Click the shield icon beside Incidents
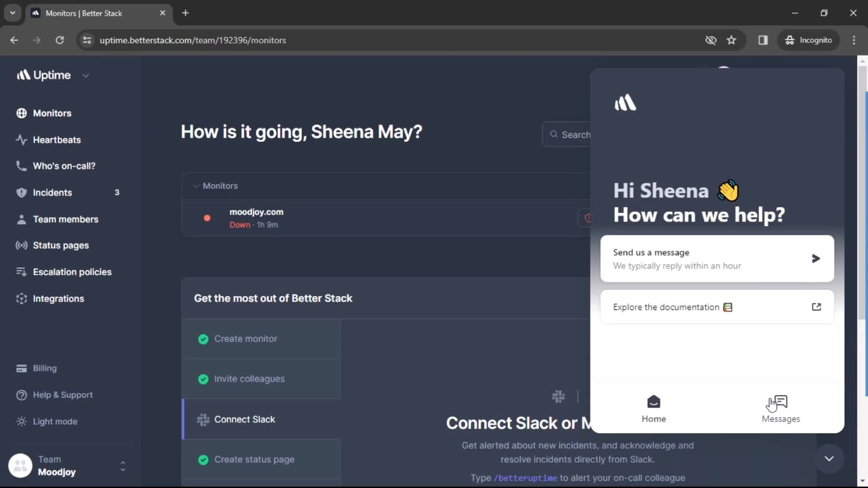The height and width of the screenshot is (488, 868). (21, 192)
